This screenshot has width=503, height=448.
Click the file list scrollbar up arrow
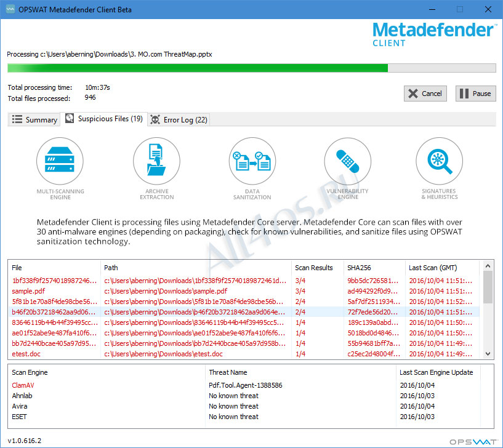click(x=488, y=266)
